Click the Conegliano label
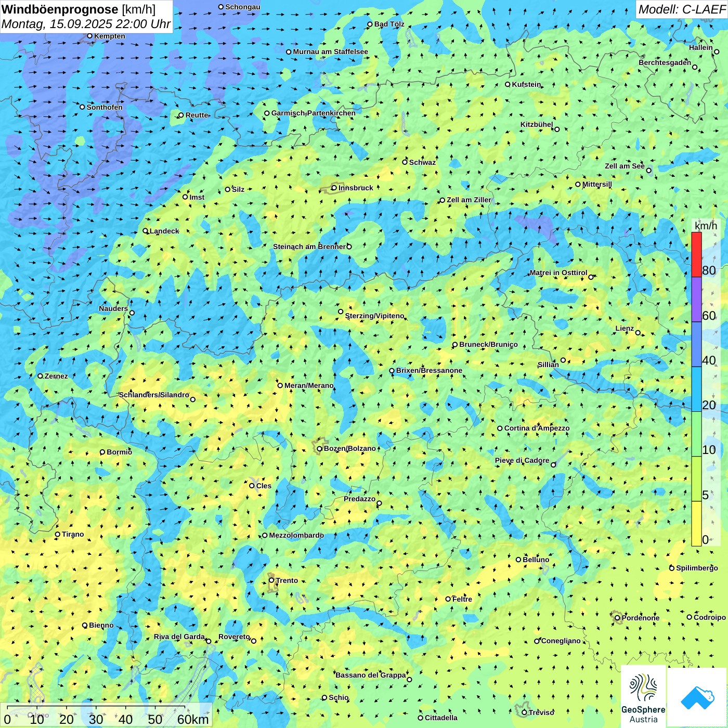This screenshot has width=728, height=728. click(561, 641)
